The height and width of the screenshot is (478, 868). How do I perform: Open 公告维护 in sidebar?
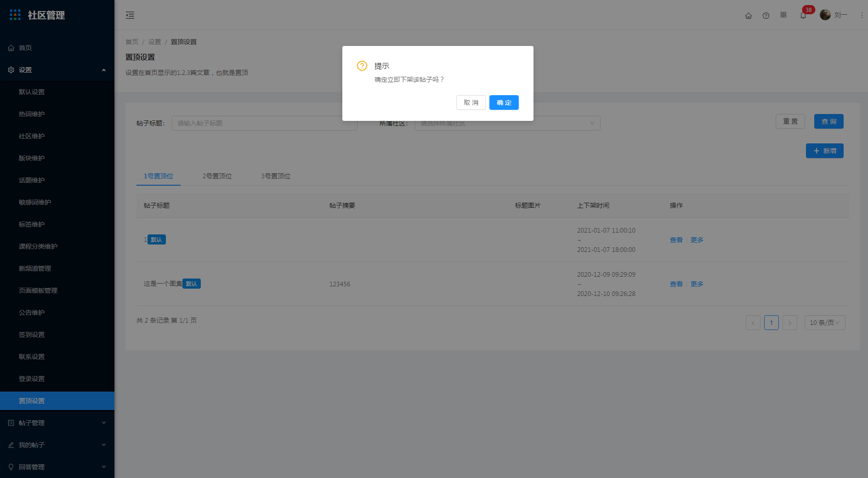tap(57, 313)
